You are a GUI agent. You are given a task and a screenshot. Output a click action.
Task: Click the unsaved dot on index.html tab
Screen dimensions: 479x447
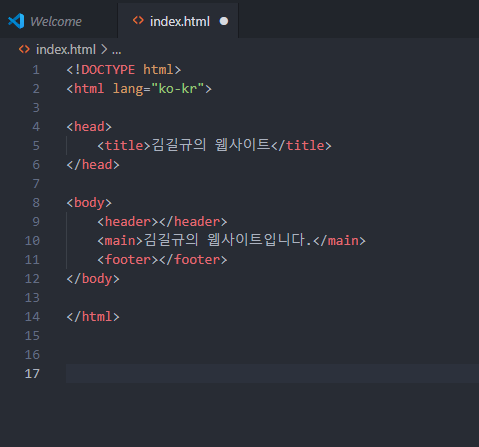tap(224, 21)
